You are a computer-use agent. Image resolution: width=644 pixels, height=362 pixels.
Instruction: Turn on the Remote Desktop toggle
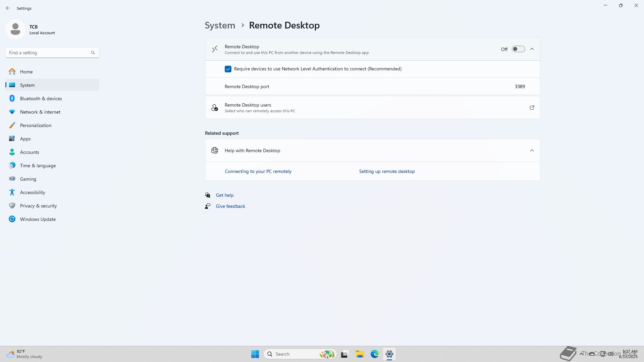[x=518, y=49]
